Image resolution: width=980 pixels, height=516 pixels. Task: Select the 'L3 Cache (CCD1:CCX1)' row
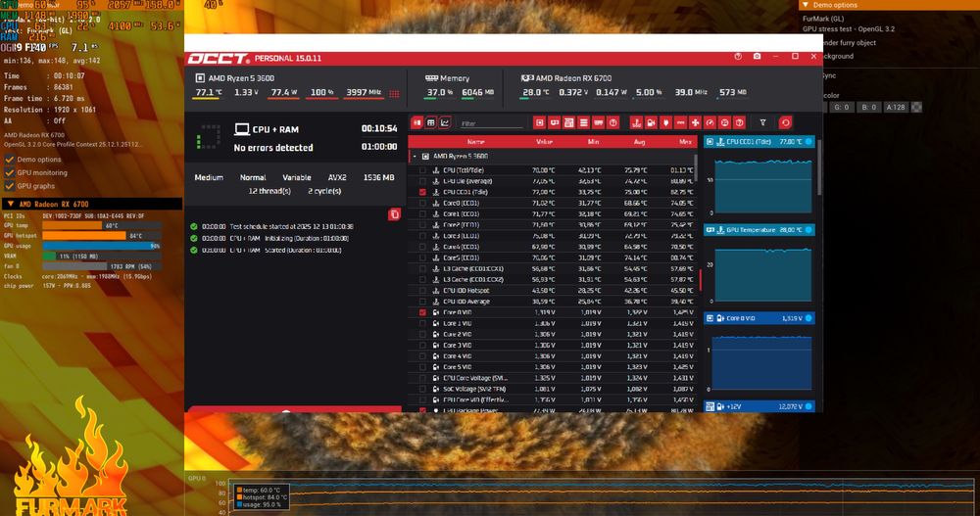tap(553, 268)
